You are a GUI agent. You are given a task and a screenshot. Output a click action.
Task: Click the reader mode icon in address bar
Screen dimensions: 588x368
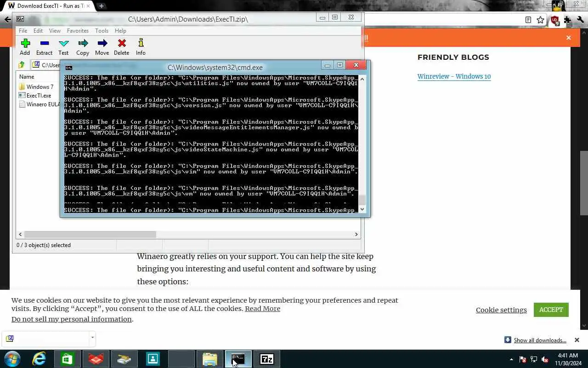click(528, 20)
